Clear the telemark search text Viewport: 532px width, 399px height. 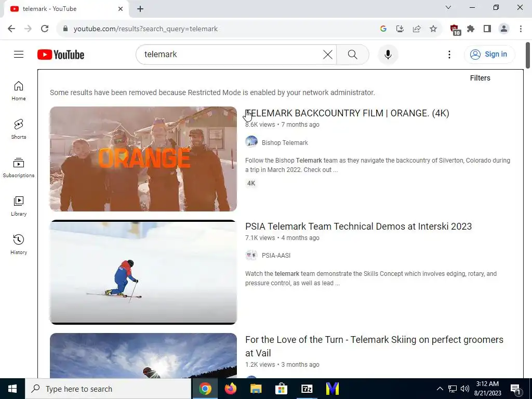coord(328,54)
